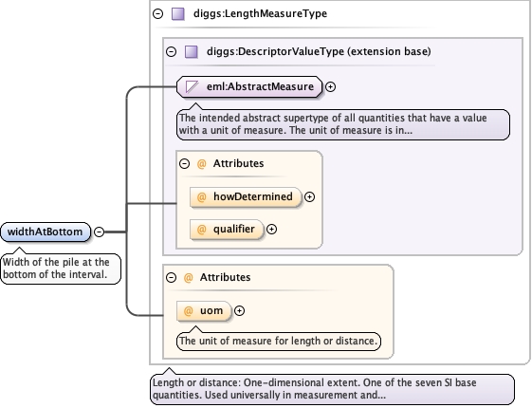Collapse the diggs:LengthMeasureType box

pyautogui.click(x=157, y=14)
